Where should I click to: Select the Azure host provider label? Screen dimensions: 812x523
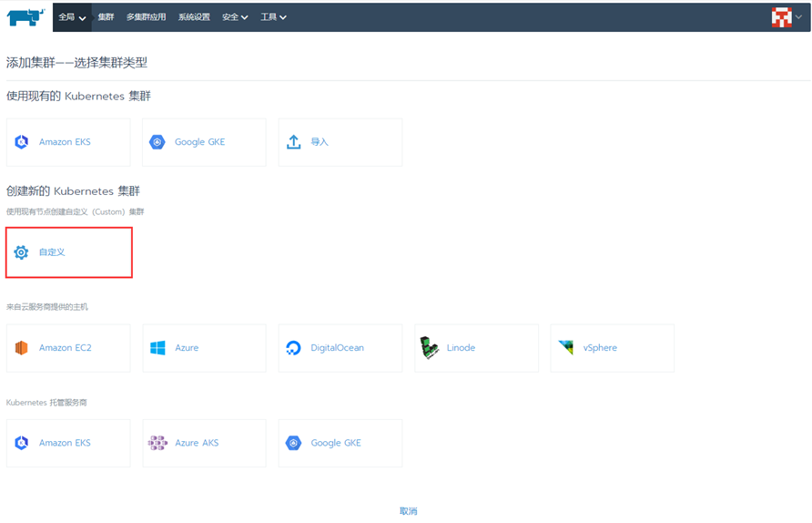187,348
